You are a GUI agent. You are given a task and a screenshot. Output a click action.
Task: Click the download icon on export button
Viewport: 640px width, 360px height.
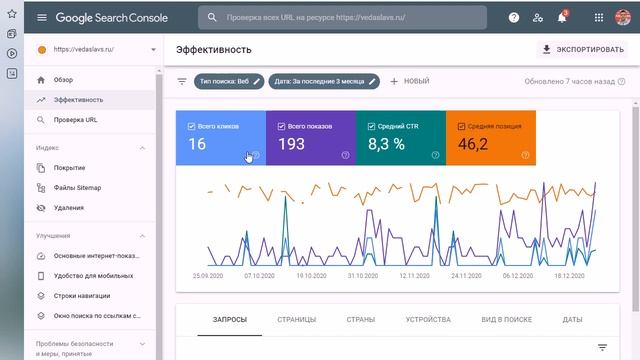547,49
